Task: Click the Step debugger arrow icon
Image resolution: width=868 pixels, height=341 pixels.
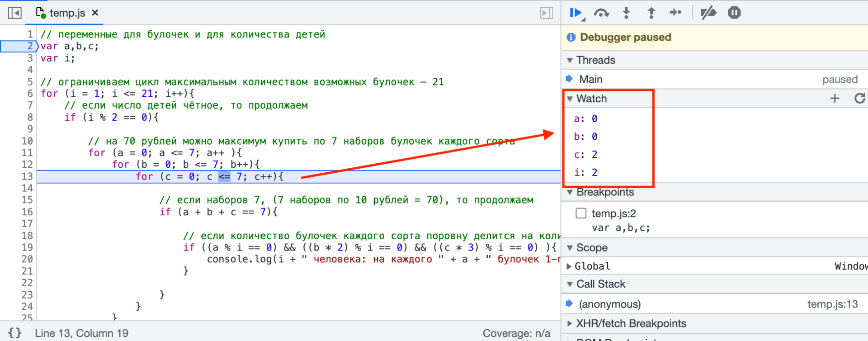Action: tap(675, 13)
